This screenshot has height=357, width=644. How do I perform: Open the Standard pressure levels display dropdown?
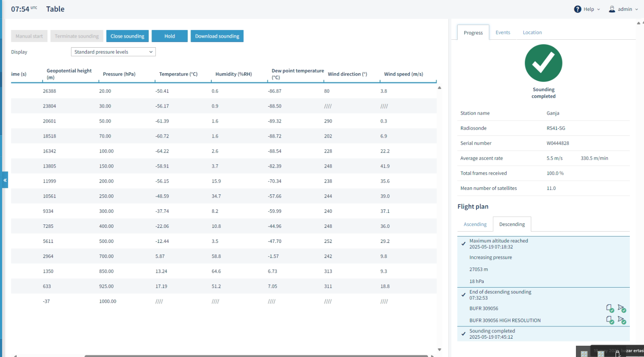coord(113,52)
